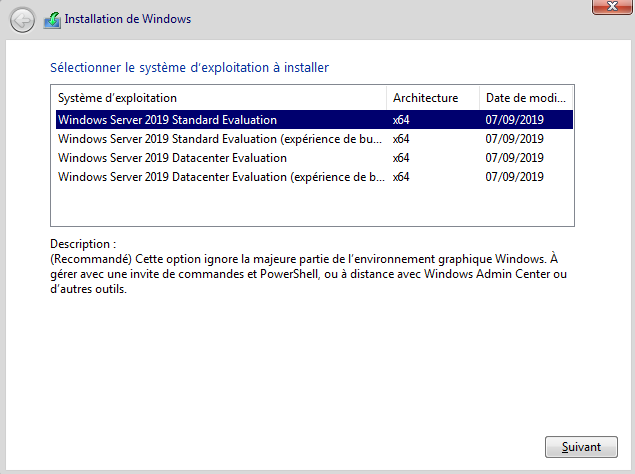Click the Windows setup icon in title bar
The image size is (635, 474).
pyautogui.click(x=51, y=18)
